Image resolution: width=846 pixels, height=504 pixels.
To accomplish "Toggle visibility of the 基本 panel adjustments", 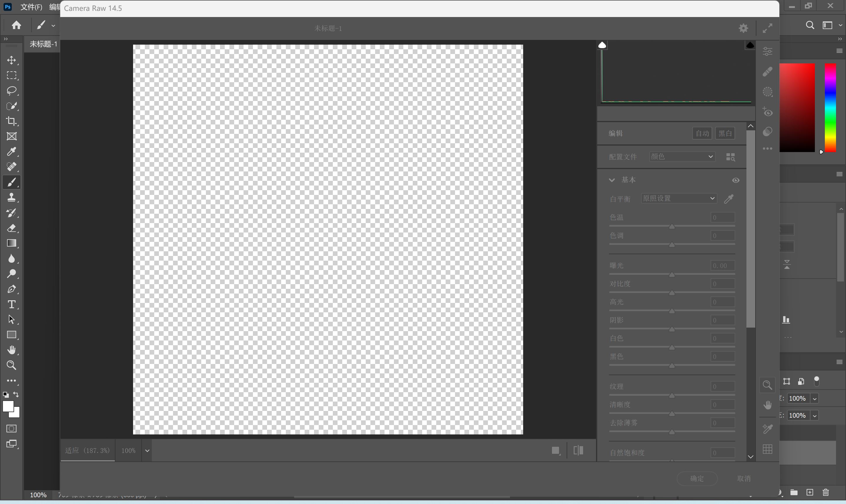I will pos(736,180).
